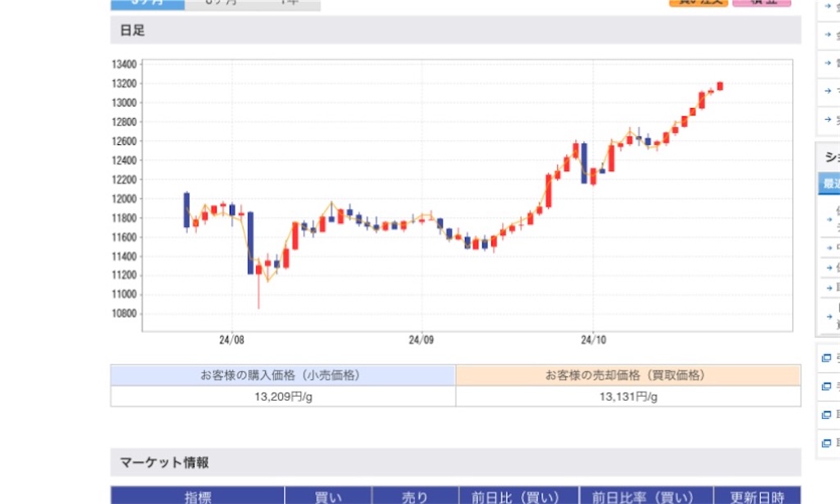Image resolution: width=840 pixels, height=504 pixels.
Task: Click the お客様の売却価格（買取価格） header
Action: pos(628,375)
